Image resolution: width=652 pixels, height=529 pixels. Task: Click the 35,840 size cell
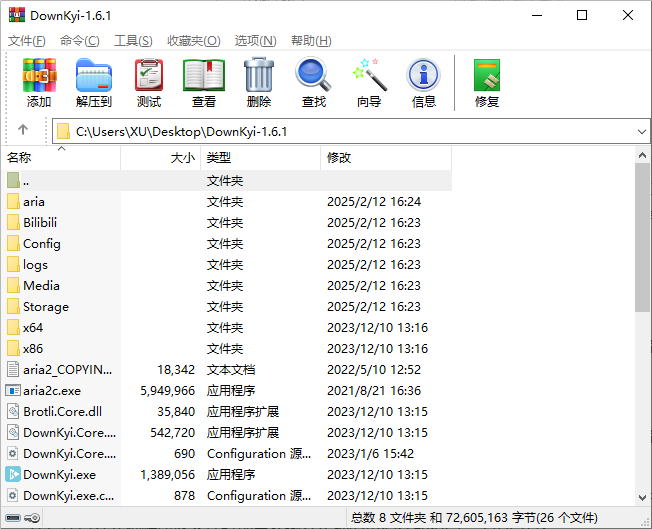click(176, 411)
